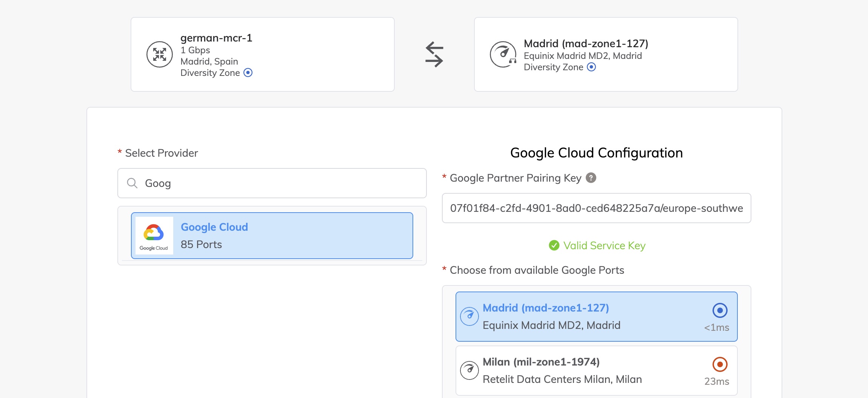Viewport: 868px width, 398px height.
Task: Click the search magnifier in the provider field
Action: [x=132, y=183]
